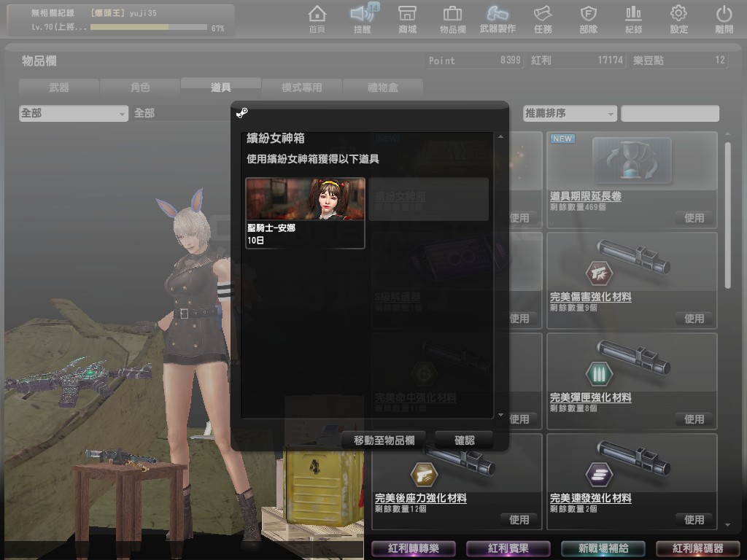Open the 紅利解碼器 button

(698, 548)
